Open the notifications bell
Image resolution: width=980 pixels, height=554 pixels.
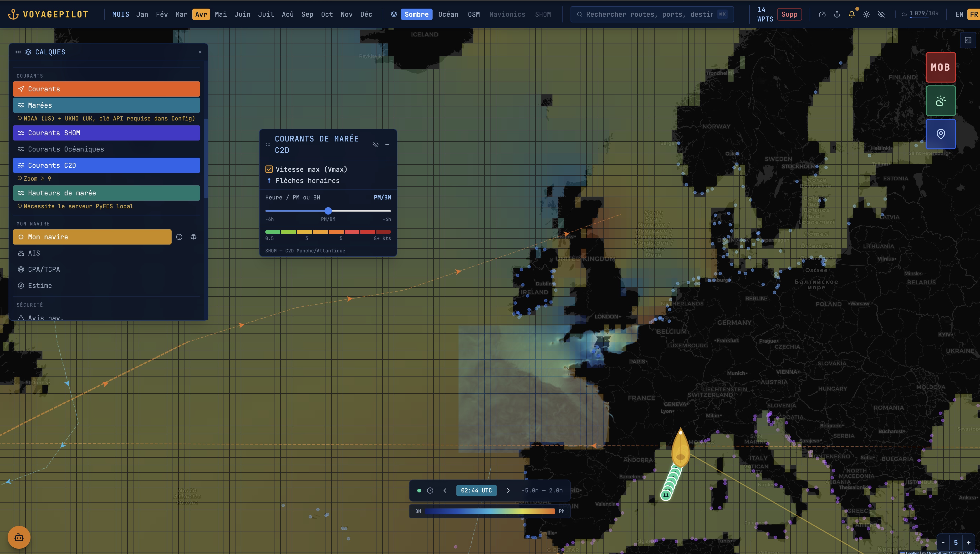tap(851, 15)
